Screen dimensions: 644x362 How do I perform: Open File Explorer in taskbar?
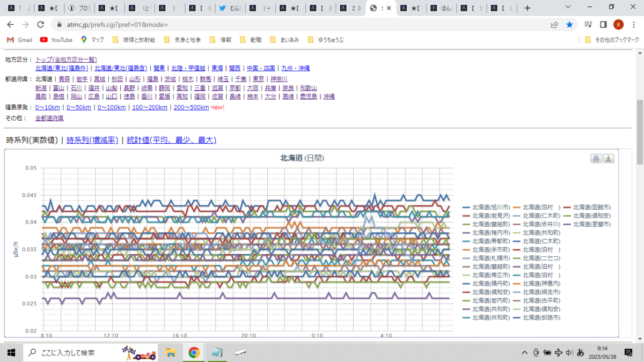[171, 352]
